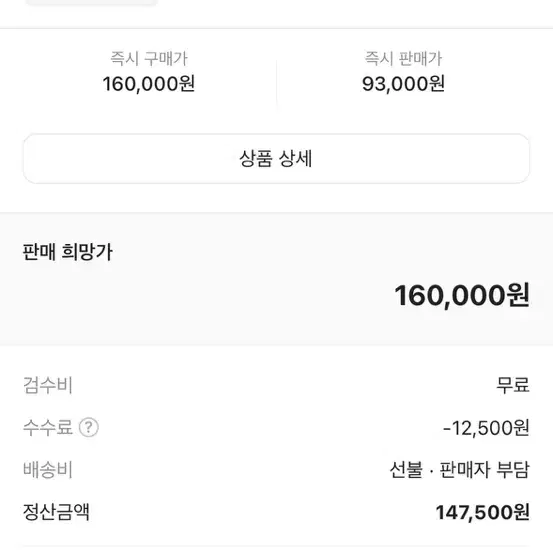Open the 수수료 help question-mark icon
The width and height of the screenshot is (553, 553).
(89, 427)
